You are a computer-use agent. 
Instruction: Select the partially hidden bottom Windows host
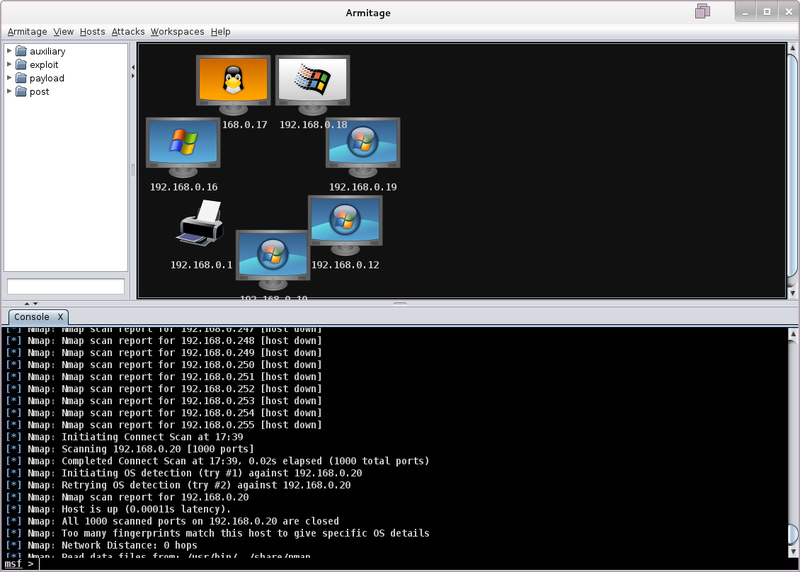point(273,260)
